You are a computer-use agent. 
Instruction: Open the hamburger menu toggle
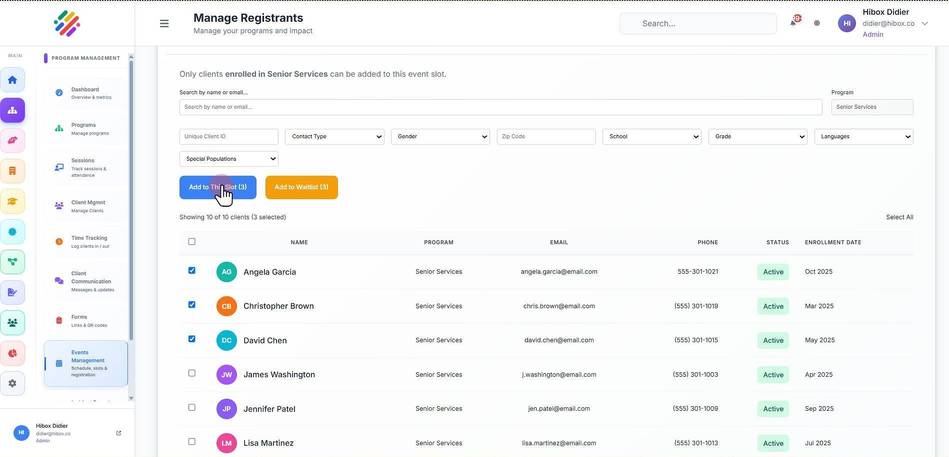point(164,24)
